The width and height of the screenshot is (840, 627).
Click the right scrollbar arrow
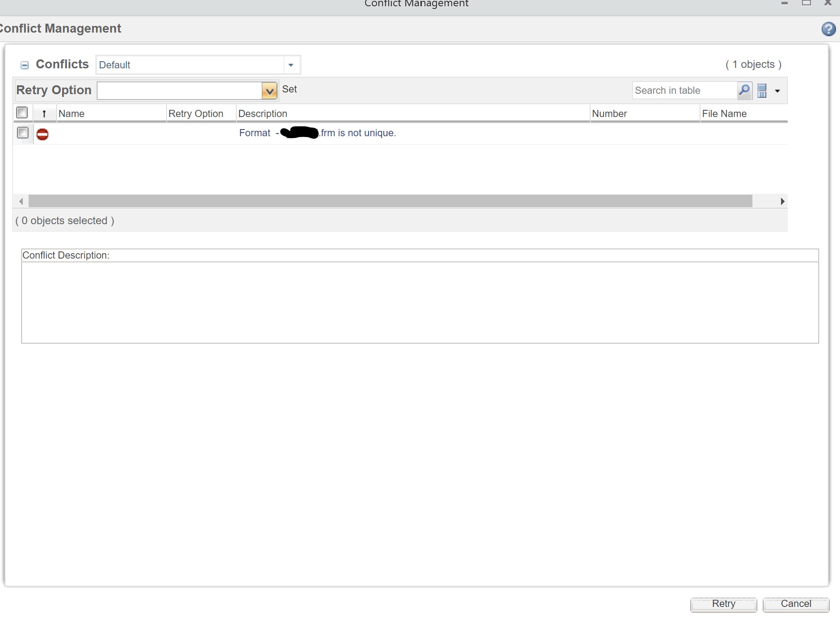pos(782,201)
